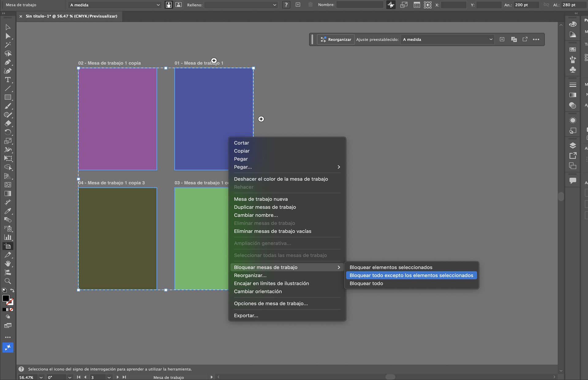The width and height of the screenshot is (588, 380).
Task: Choose the Zoom tool
Action: (x=8, y=281)
